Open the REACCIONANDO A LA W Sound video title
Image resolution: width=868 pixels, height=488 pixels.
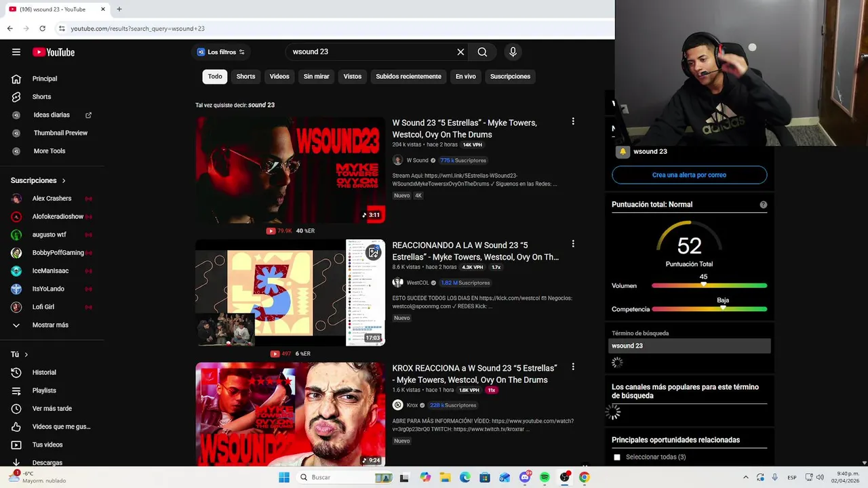pyautogui.click(x=475, y=251)
